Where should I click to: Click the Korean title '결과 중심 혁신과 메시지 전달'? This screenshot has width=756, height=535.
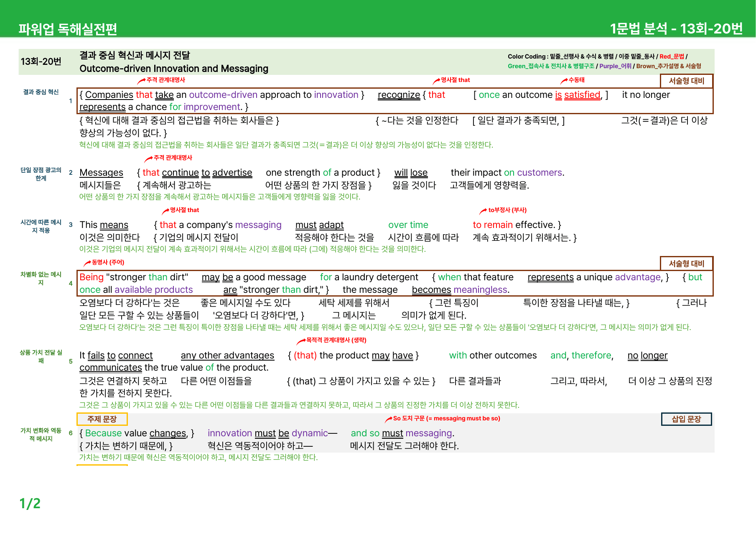(135, 55)
